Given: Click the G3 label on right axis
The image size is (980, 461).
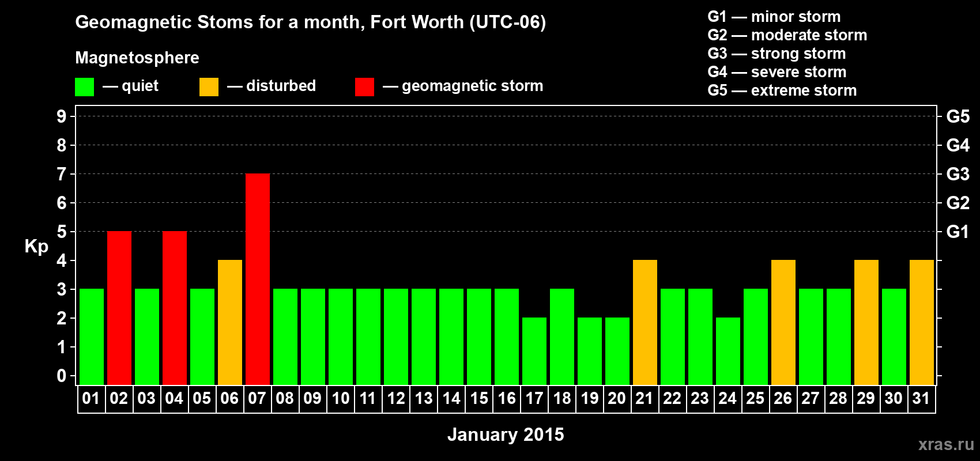Looking at the screenshot, I should coord(958,174).
